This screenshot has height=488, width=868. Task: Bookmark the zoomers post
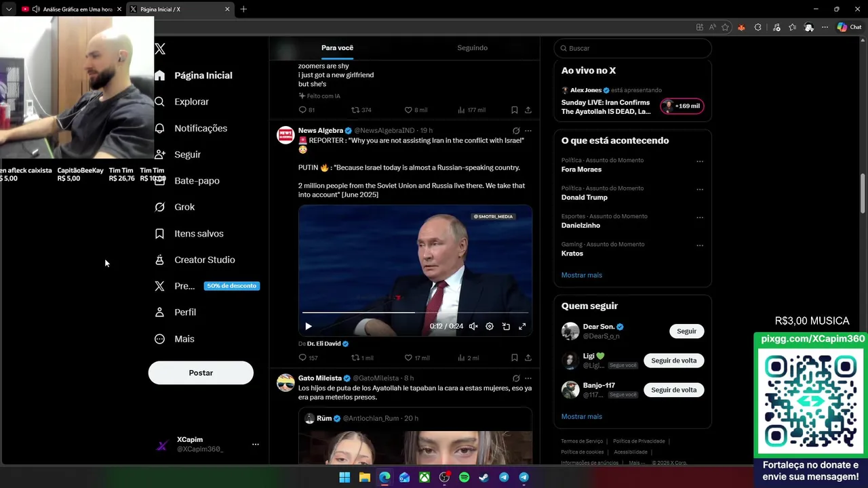point(515,110)
